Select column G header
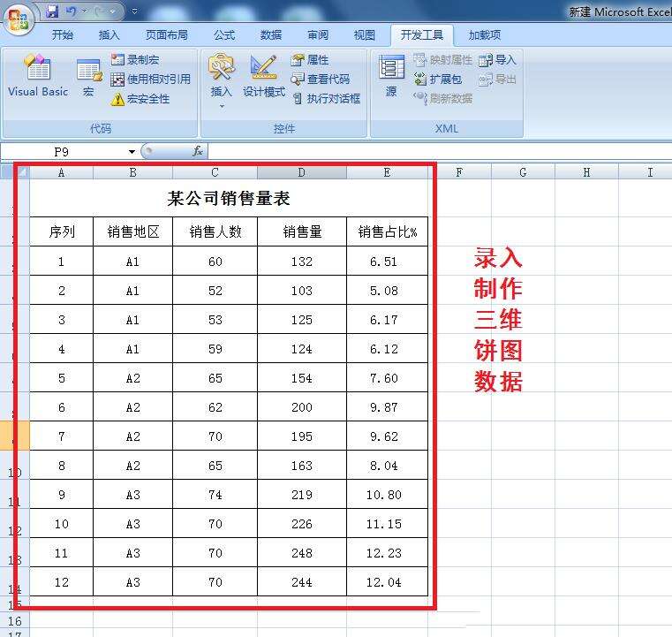Screen dimensions: 672x637 click(523, 172)
